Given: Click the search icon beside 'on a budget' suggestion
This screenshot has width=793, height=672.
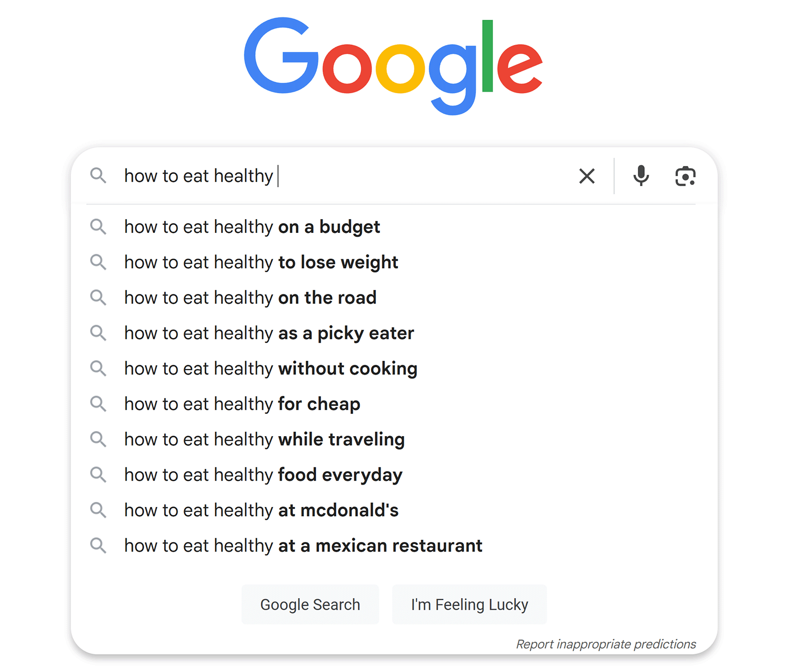Looking at the screenshot, I should [98, 226].
